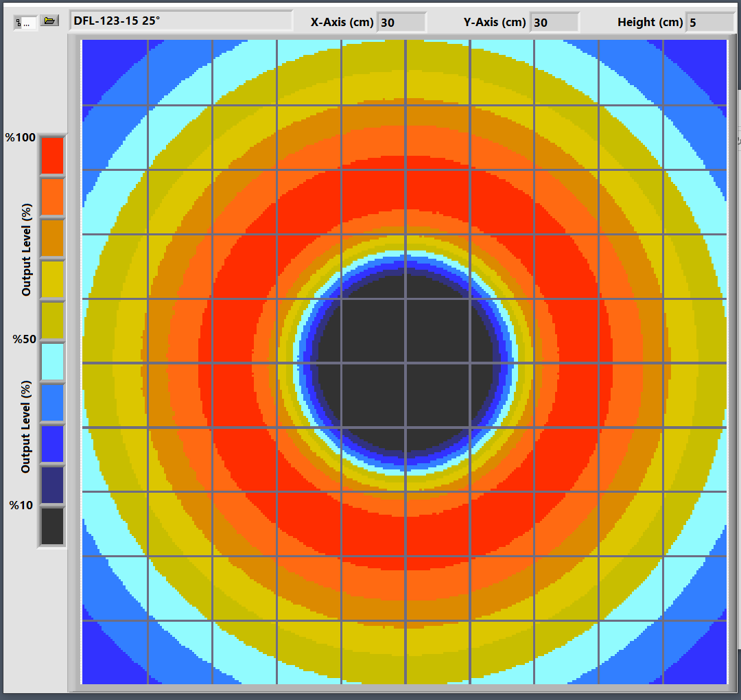Image resolution: width=741 pixels, height=700 pixels.
Task: Select the dark orange legend swatch
Action: tap(51, 238)
